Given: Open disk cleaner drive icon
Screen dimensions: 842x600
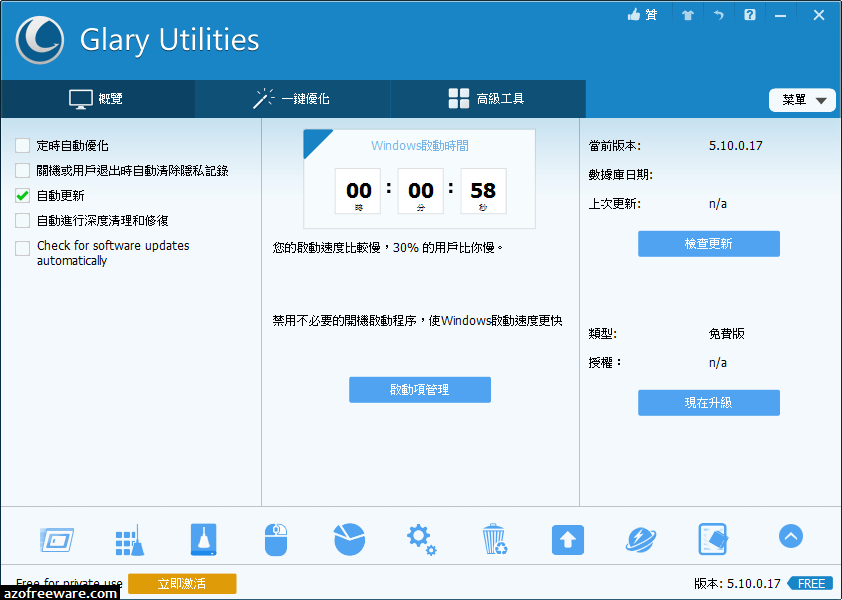Looking at the screenshot, I should coord(204,539).
